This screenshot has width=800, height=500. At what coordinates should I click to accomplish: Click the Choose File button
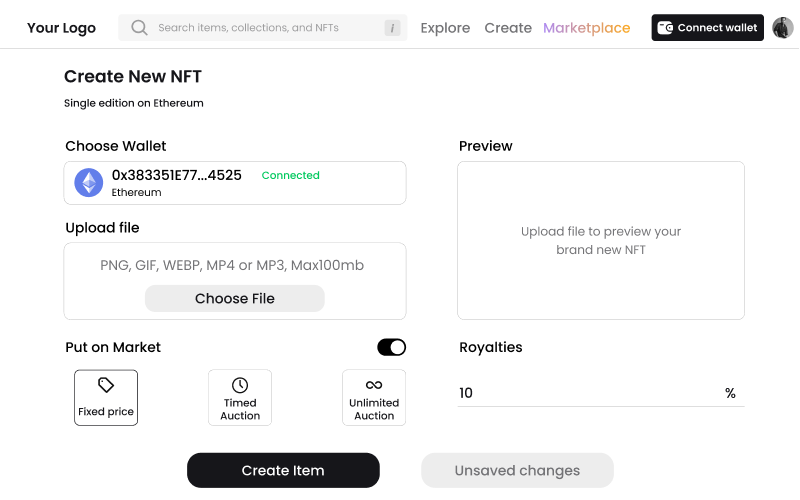[x=235, y=298]
